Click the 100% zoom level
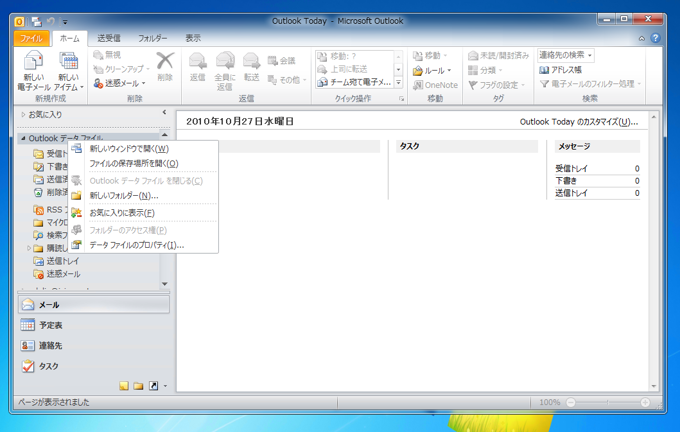Screen dimensions: 680x432 (x=549, y=403)
